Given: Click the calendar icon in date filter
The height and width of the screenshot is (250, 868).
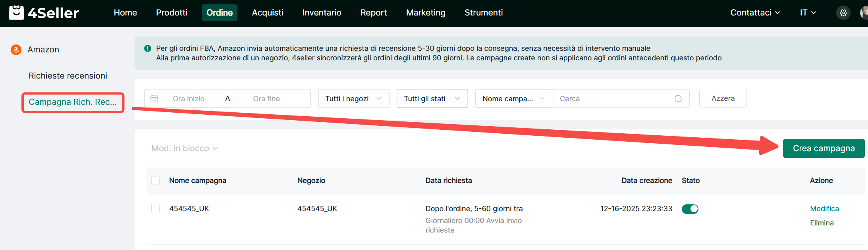Looking at the screenshot, I should [154, 98].
